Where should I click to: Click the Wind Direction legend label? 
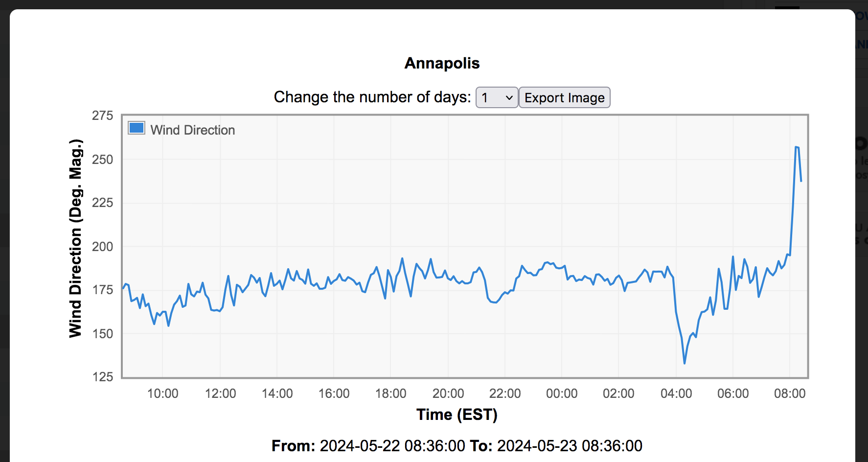(193, 130)
